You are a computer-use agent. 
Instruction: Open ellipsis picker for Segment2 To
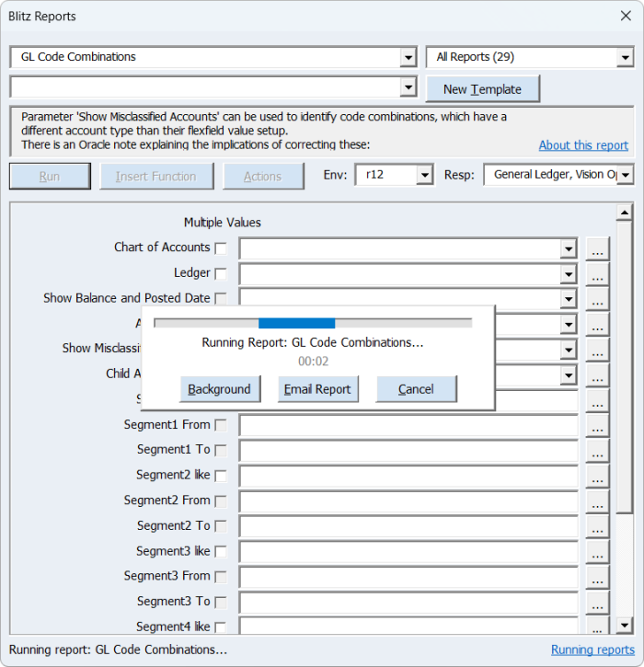tap(597, 527)
